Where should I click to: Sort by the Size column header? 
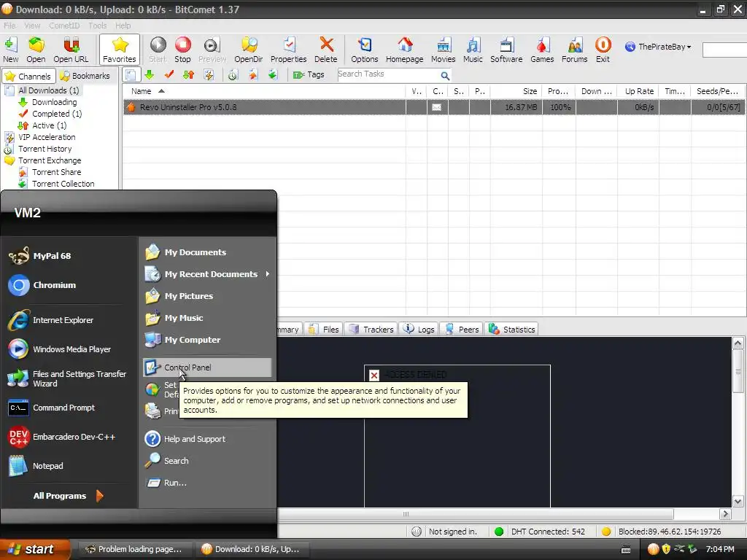[x=516, y=91]
